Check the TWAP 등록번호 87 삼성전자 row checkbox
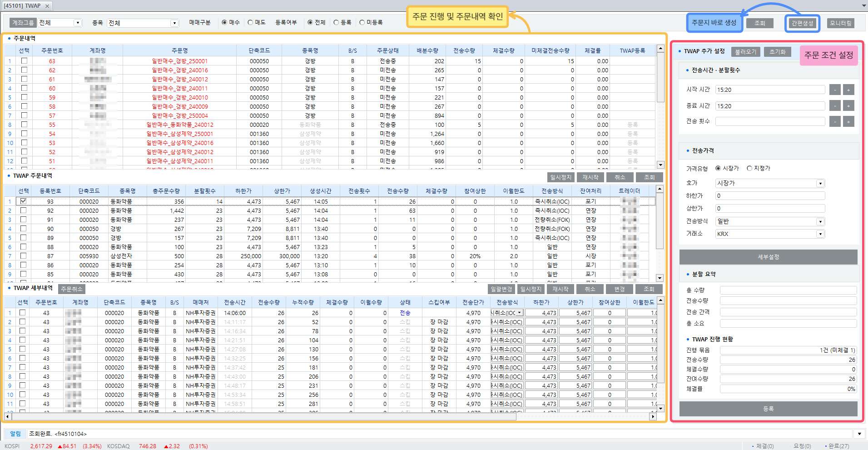The height and width of the screenshot is (450, 868). click(23, 256)
